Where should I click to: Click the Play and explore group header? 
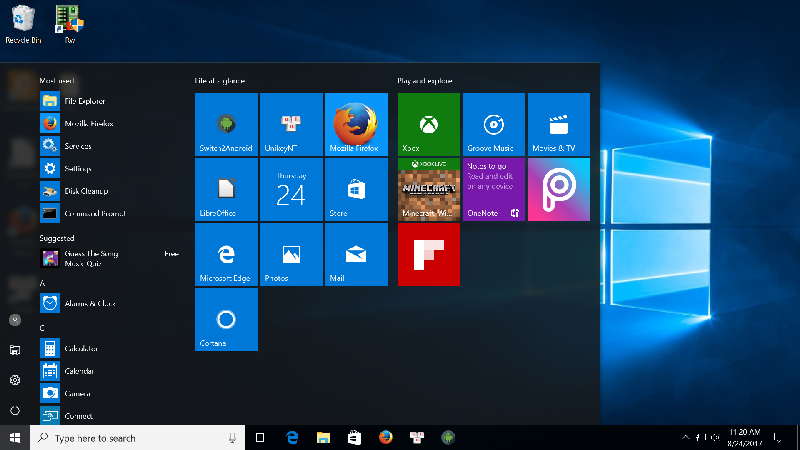[424, 81]
